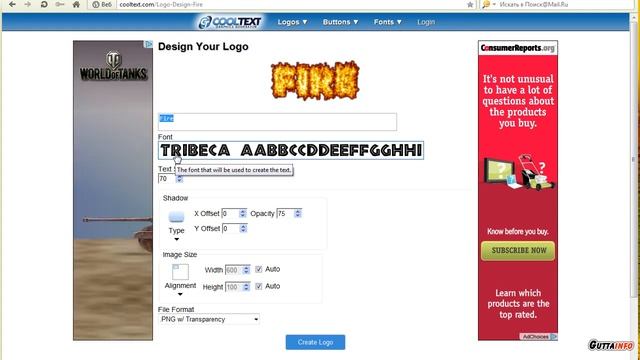Adjust Height with its spinner
The width and height of the screenshot is (640, 360).
point(246,287)
